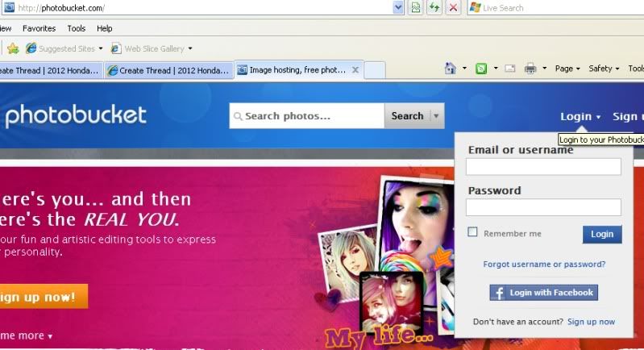Image resolution: width=644 pixels, height=350 pixels.
Task: Click the Favorites star icon
Action: [x=13, y=48]
